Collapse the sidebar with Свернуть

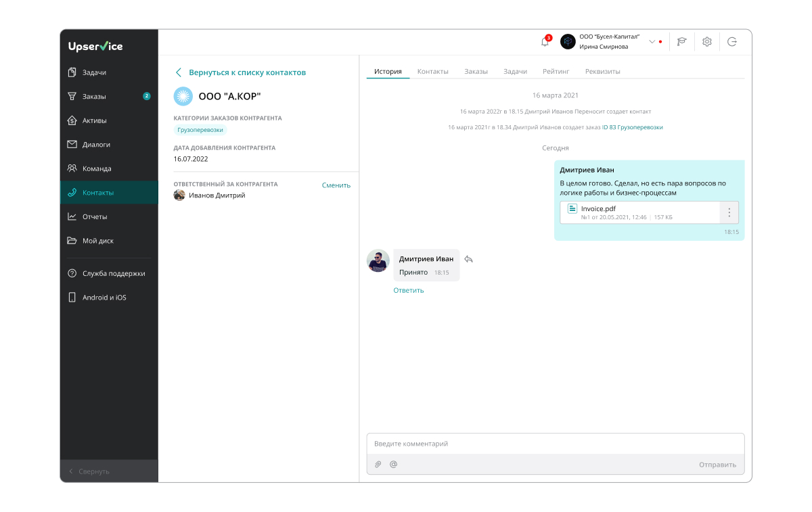pos(93,471)
